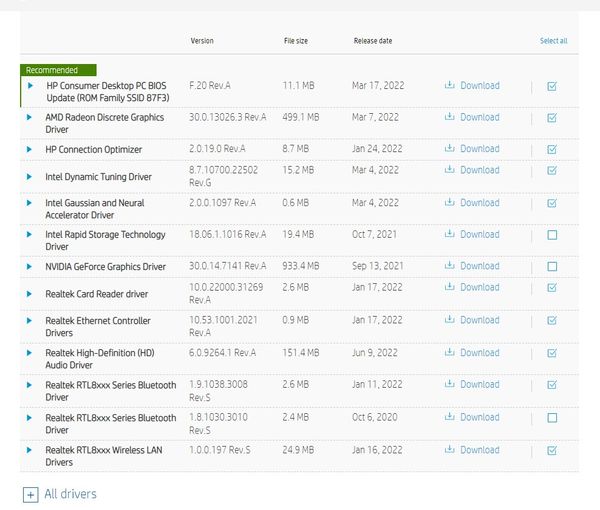This screenshot has height=510, width=600.
Task: Click Download link for AMD Radeon driver
Action: pos(480,117)
